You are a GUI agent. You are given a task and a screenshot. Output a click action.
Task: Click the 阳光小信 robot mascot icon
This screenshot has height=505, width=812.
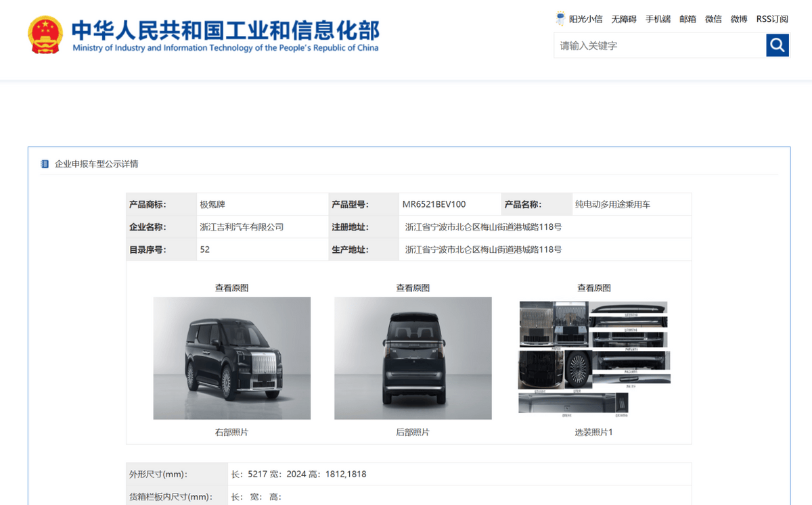pyautogui.click(x=560, y=18)
